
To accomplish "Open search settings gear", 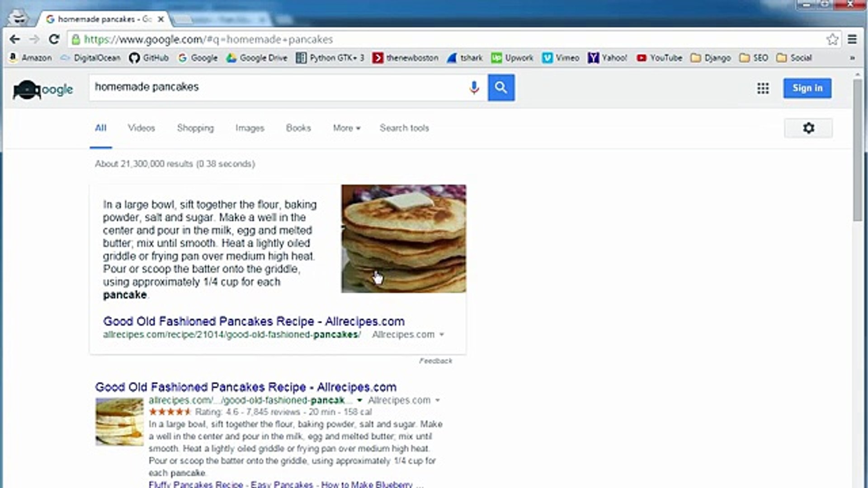I will (x=808, y=128).
